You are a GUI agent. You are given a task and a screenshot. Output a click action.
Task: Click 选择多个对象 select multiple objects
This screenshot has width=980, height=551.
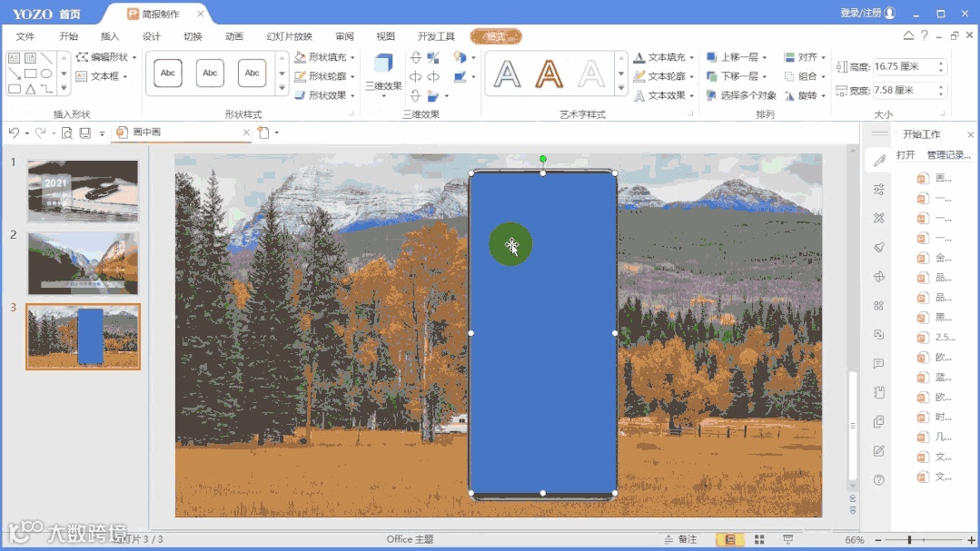tap(741, 95)
